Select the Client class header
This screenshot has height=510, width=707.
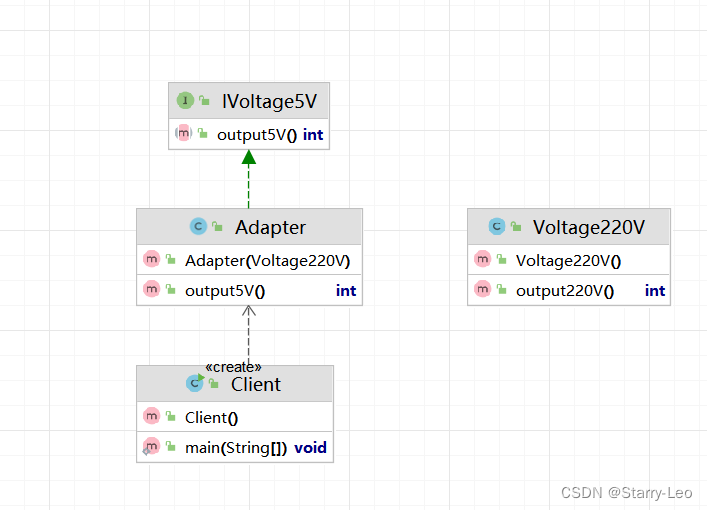point(235,384)
